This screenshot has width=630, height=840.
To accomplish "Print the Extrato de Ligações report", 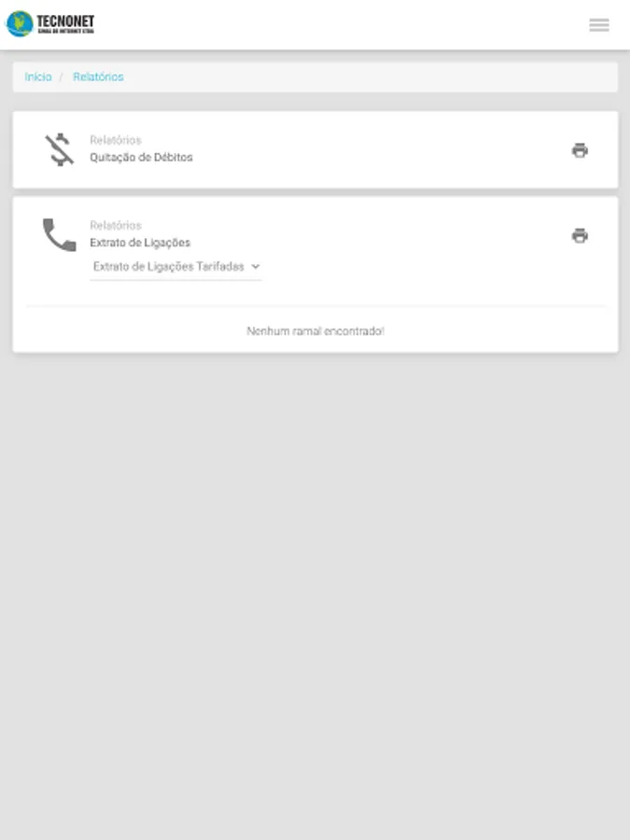I will [580, 236].
